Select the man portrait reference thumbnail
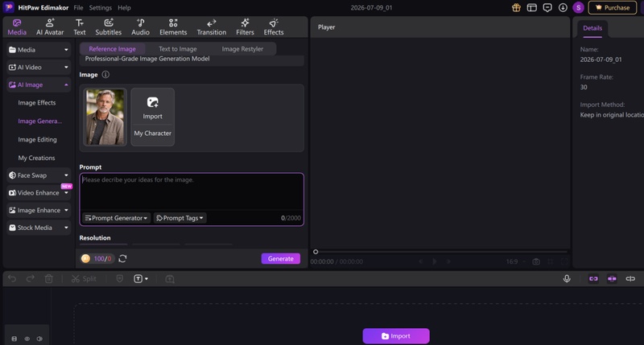Screen dimensions: 644x345 105,117
